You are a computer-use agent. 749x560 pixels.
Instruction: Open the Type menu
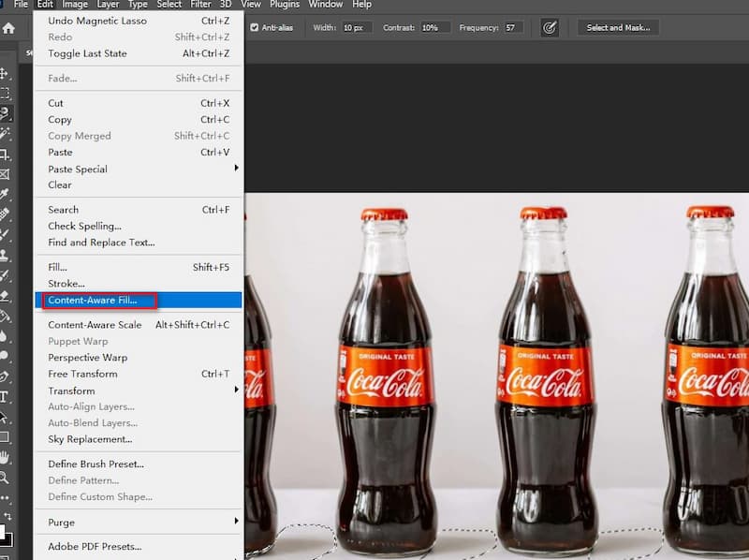click(x=138, y=5)
